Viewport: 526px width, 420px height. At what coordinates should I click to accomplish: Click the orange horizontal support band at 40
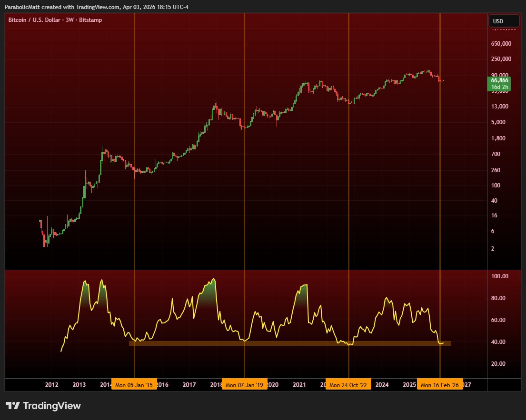pyautogui.click(x=290, y=343)
